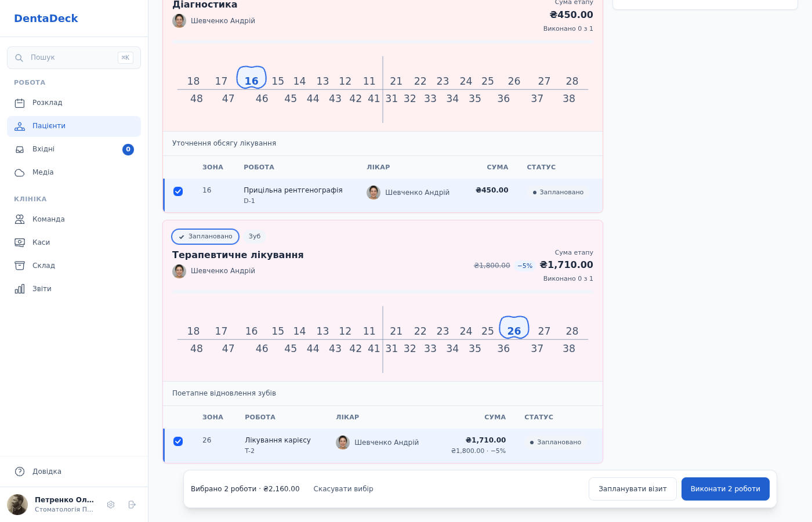Click Виконати 2 роботи button

726,489
